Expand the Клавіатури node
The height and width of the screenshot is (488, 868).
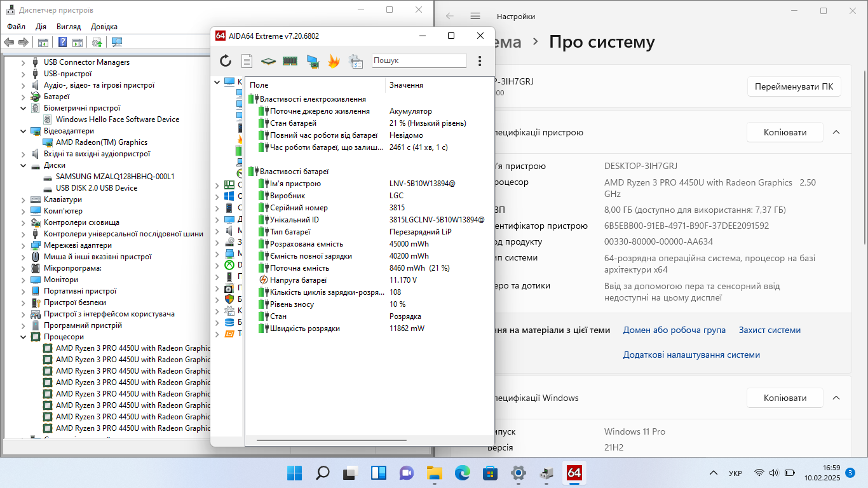click(x=24, y=200)
